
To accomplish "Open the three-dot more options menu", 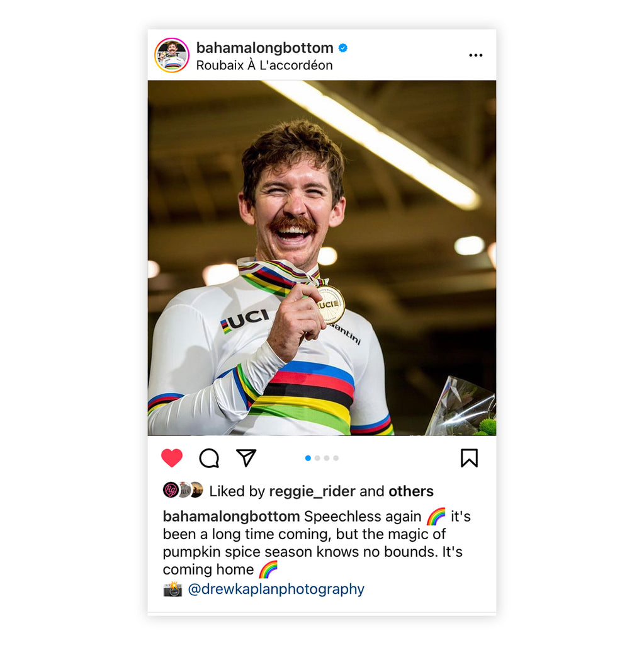I will (x=475, y=55).
